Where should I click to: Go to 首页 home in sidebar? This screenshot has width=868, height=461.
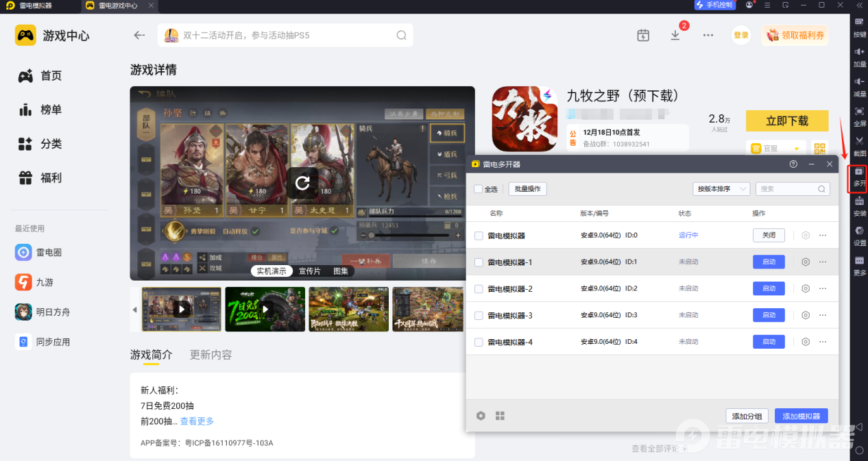(40, 76)
